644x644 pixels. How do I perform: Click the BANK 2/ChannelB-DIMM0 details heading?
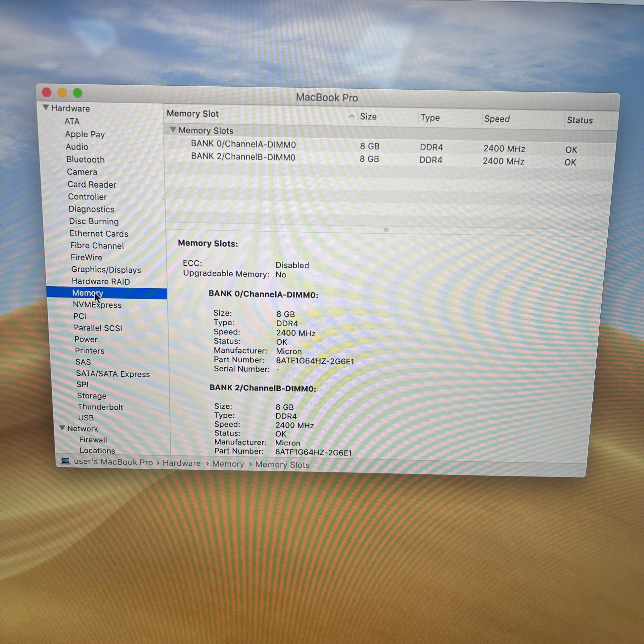point(263,388)
